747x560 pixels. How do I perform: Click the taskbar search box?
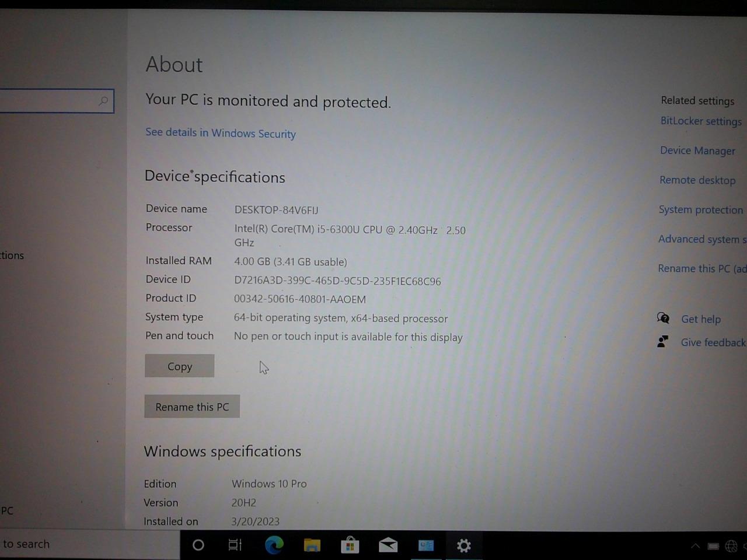click(90, 544)
